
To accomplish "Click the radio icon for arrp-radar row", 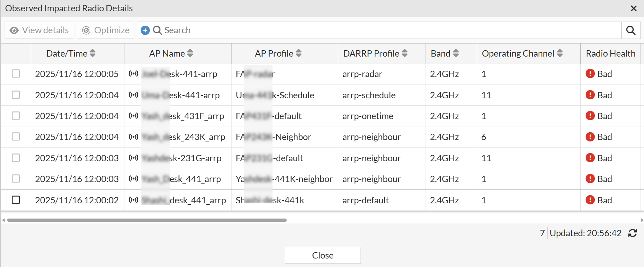I will 133,74.
